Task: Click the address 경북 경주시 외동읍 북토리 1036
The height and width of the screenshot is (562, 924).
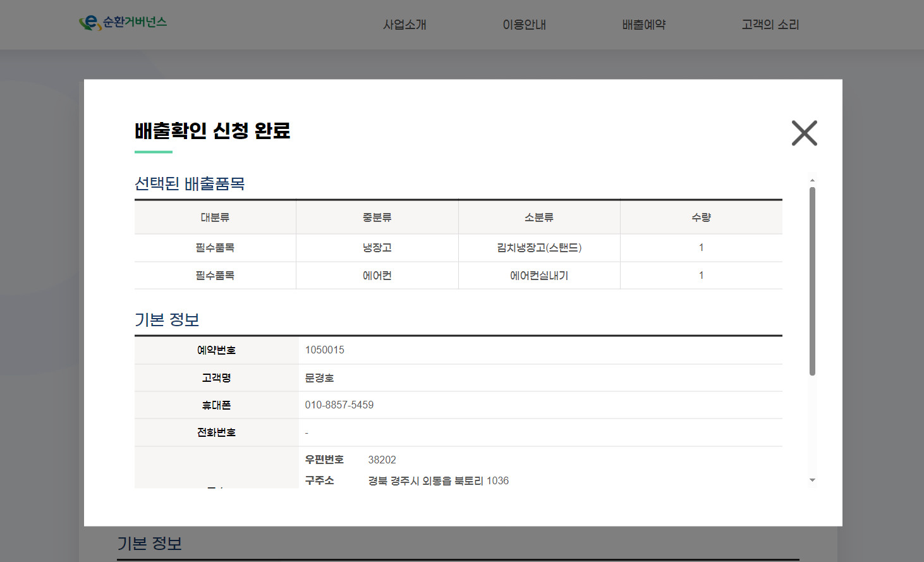Action: [439, 481]
